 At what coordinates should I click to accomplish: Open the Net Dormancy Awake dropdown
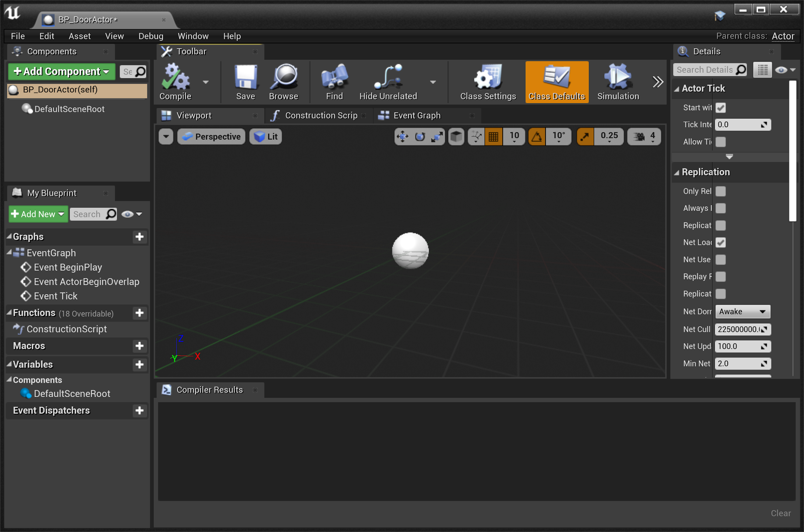743,312
